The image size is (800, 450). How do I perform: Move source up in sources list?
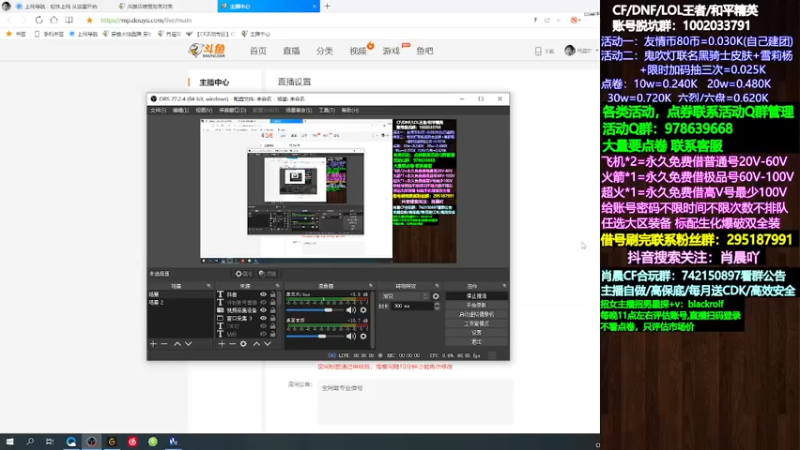point(256,344)
